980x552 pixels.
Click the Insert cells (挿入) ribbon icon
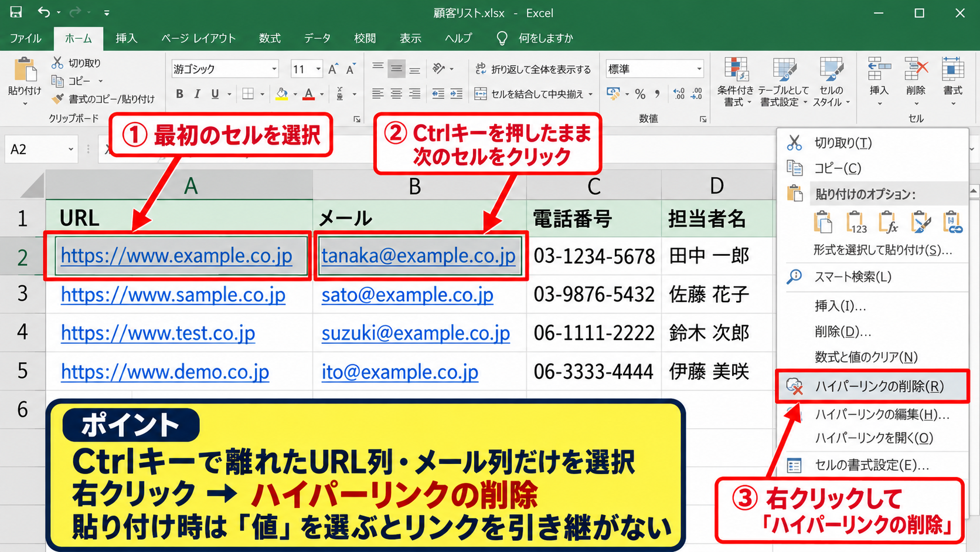879,69
